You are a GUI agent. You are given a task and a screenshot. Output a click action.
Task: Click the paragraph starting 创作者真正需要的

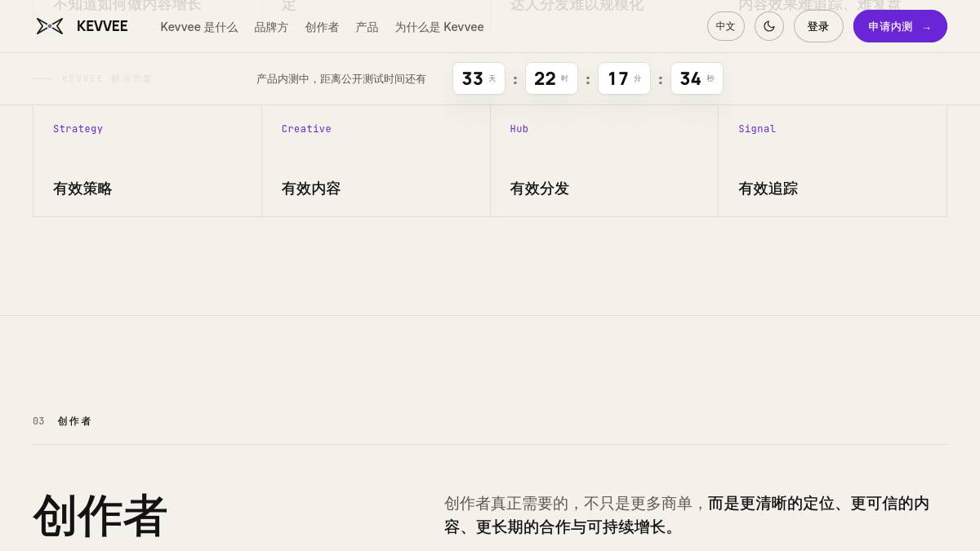coord(687,515)
